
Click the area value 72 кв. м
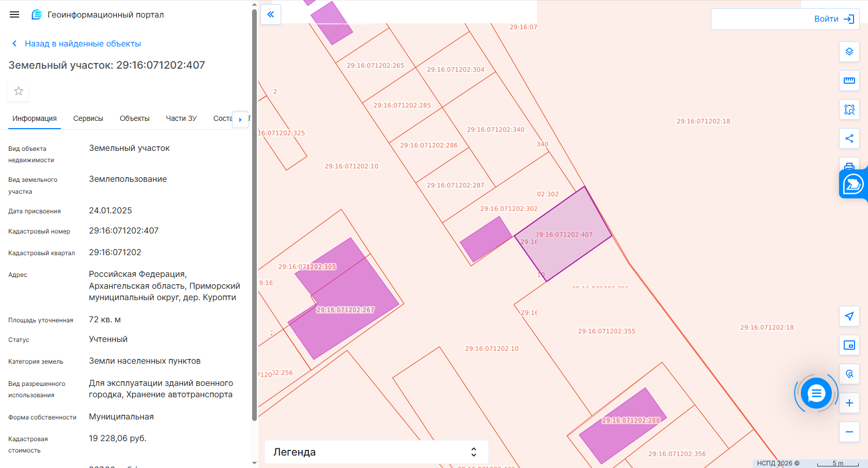pyautogui.click(x=105, y=320)
